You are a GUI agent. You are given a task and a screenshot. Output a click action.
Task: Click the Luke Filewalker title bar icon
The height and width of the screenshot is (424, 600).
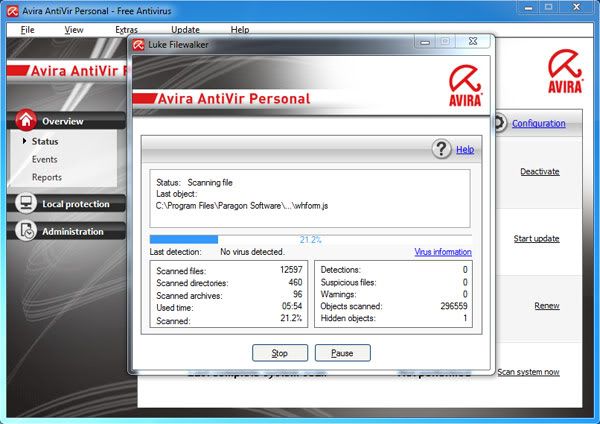coord(140,42)
